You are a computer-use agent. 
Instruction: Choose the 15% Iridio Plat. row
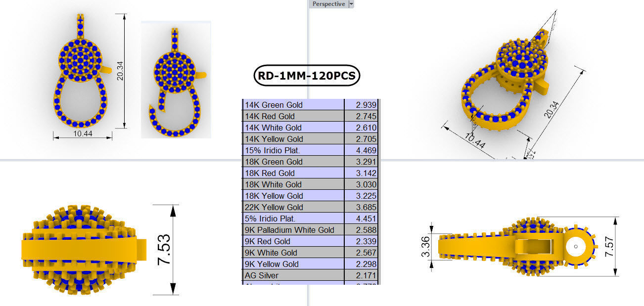click(x=311, y=150)
